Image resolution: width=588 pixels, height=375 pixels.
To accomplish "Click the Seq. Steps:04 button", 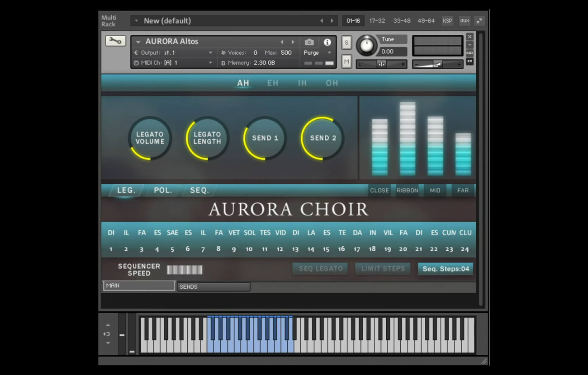I will point(445,269).
